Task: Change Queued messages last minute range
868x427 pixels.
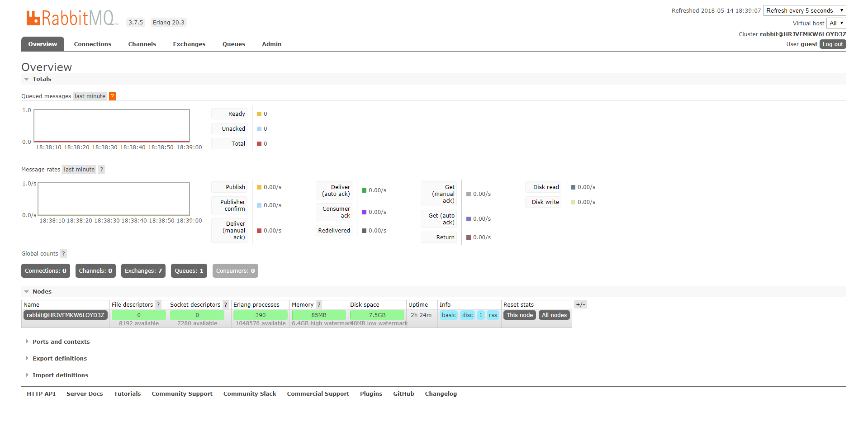Action: click(90, 96)
